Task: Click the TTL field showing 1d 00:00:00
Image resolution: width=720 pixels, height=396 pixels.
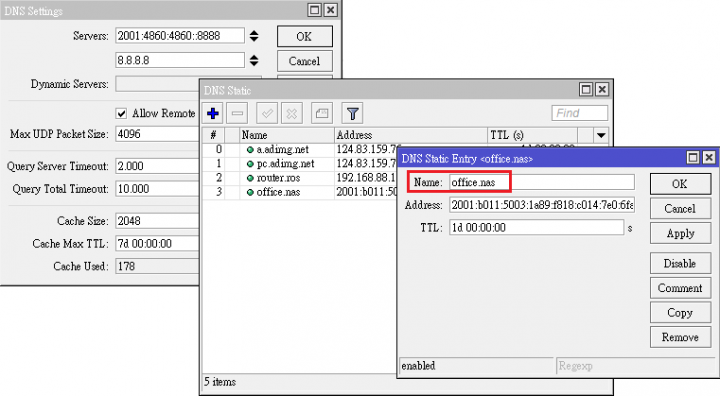Action: click(x=536, y=227)
